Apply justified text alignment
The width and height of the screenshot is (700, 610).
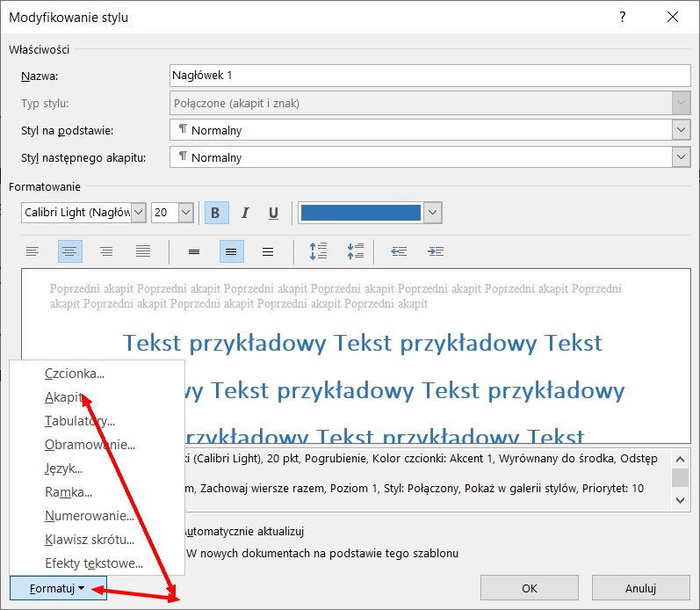click(143, 251)
